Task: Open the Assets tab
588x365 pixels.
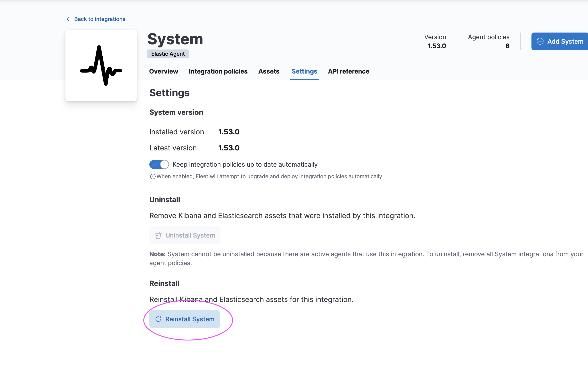Action: [269, 72]
